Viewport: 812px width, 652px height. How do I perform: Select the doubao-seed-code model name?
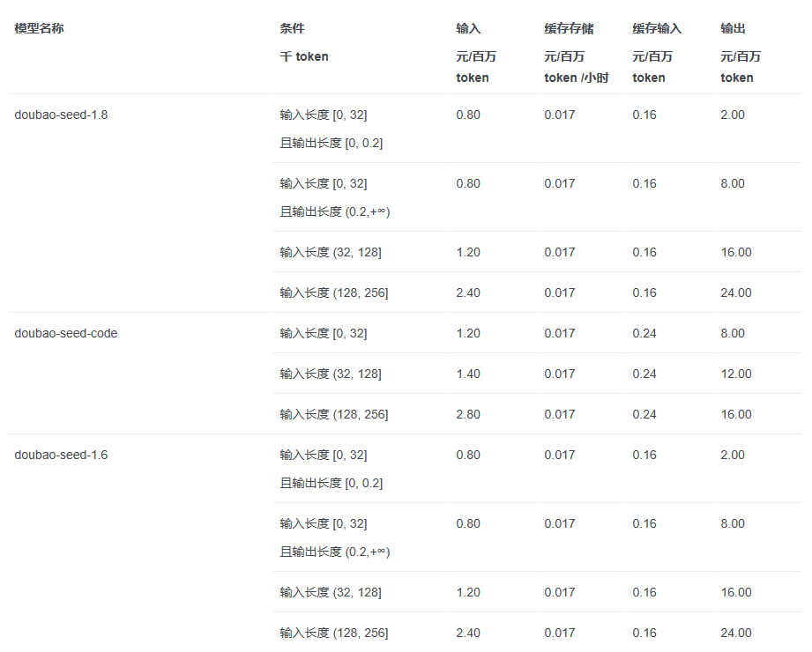point(66,333)
